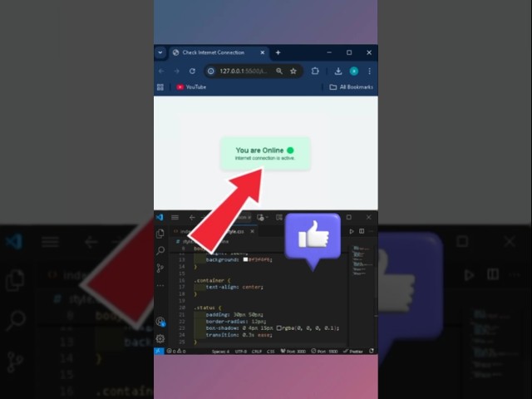532x399 pixels.
Task: Open the editor More Actions ellipsis
Action: click(372, 231)
